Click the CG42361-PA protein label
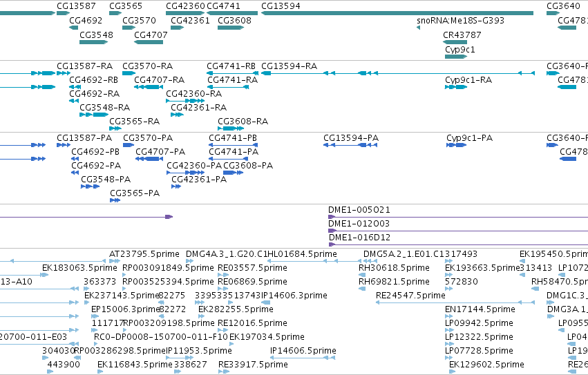Viewport: 588px width, 375px height. point(199,180)
